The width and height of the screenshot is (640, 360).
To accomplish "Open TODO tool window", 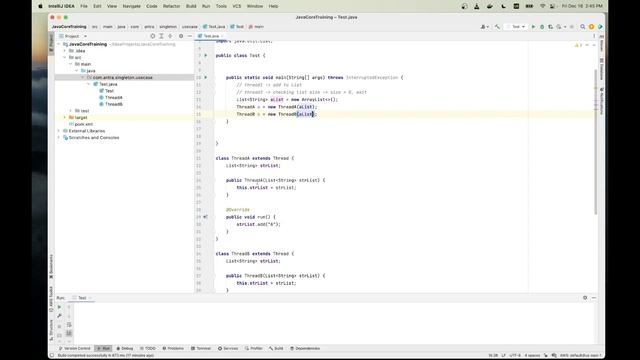I will [148, 349].
